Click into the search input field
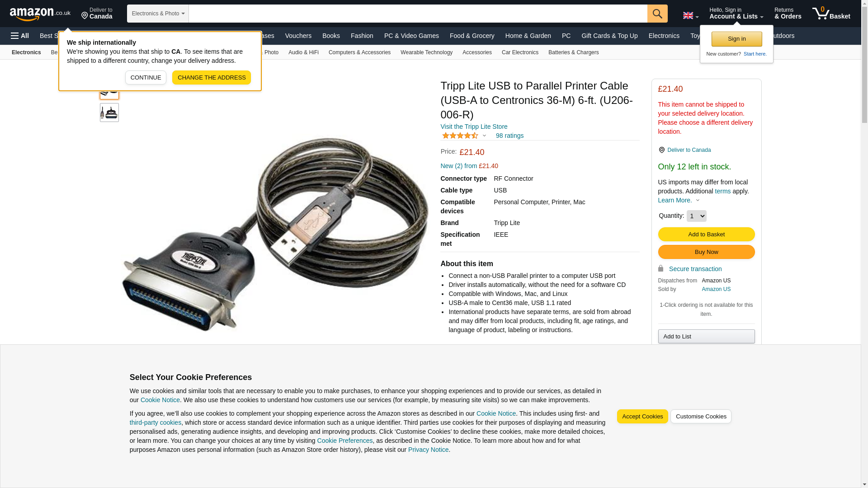The image size is (868, 488). 418,14
